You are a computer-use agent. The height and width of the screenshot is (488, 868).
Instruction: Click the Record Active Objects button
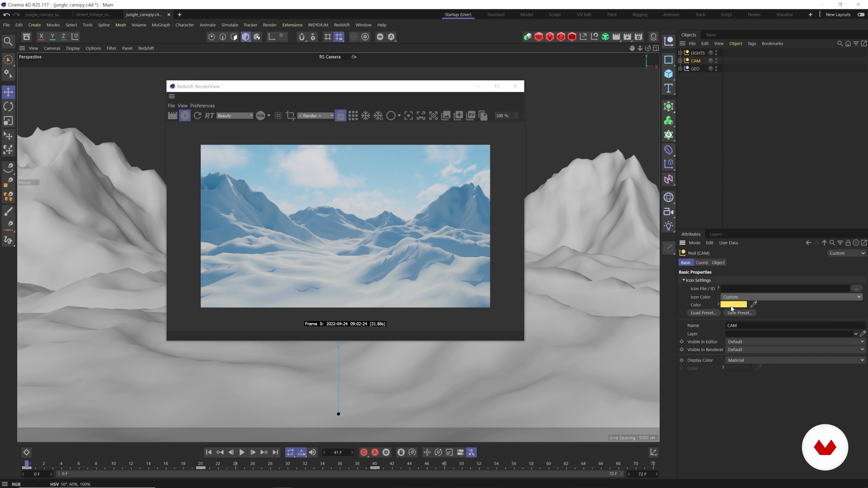point(364,452)
